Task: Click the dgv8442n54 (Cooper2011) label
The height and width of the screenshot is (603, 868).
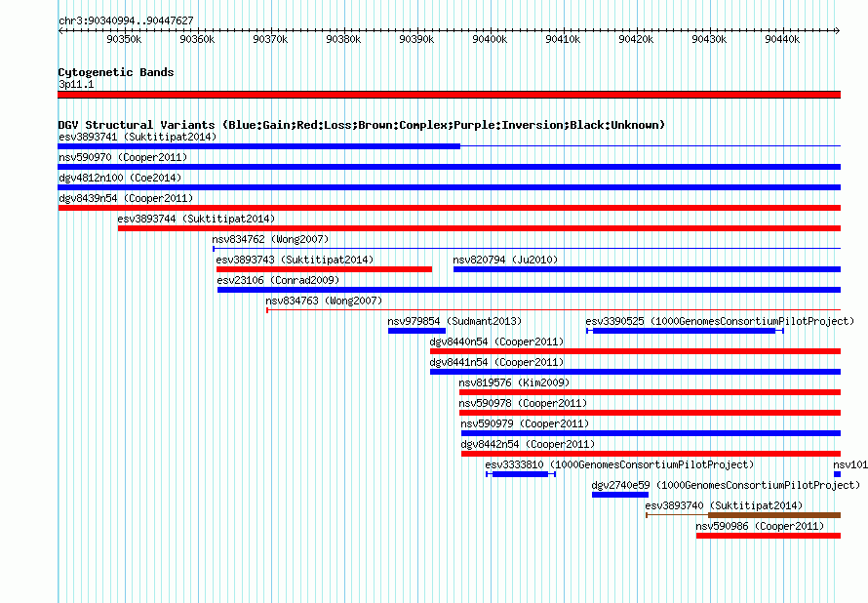Action: 528,444
